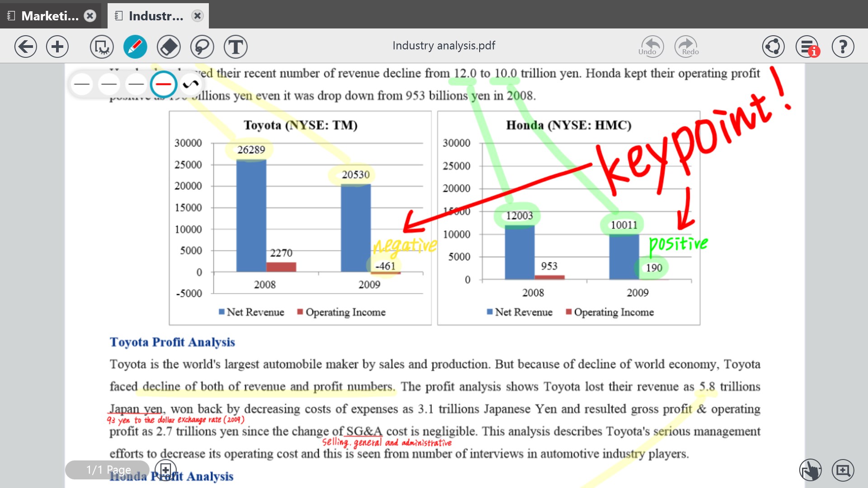The image size is (868, 488).
Task: Toggle the red pen tool
Action: pyautogui.click(x=135, y=47)
